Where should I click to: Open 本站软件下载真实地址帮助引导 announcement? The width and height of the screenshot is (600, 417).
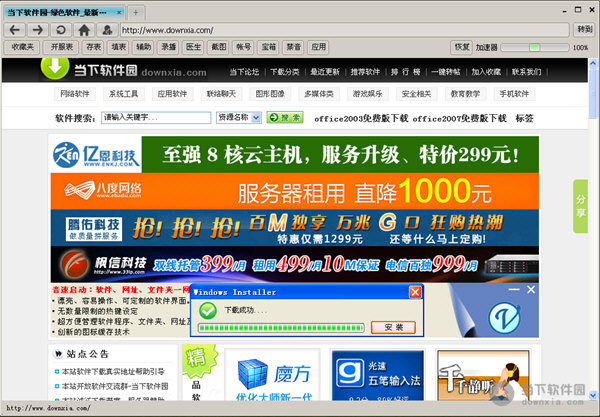[113, 371]
